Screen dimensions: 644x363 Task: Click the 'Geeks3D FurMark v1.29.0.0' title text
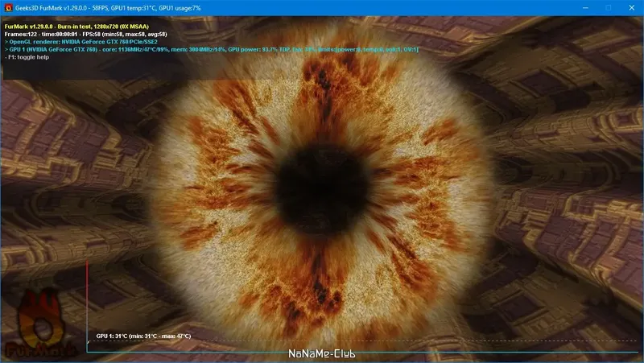pos(108,8)
